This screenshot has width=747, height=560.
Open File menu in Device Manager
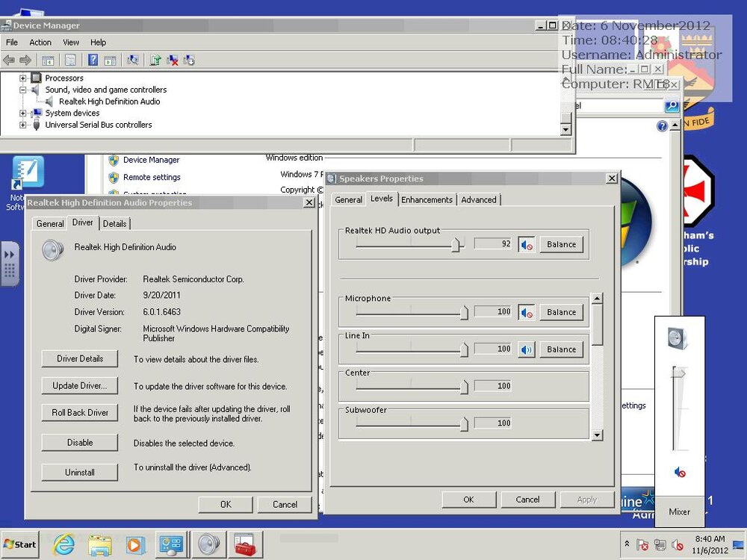pyautogui.click(x=12, y=43)
